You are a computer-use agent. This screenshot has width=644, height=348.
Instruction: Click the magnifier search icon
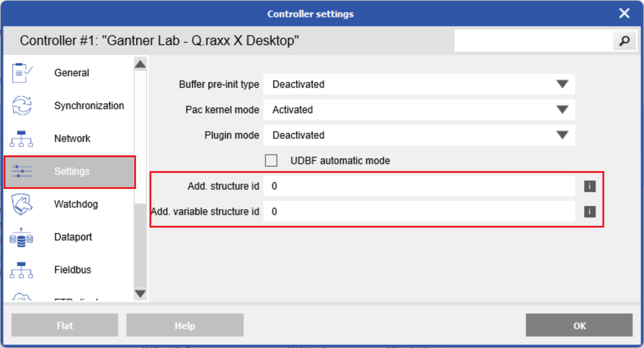pos(624,40)
